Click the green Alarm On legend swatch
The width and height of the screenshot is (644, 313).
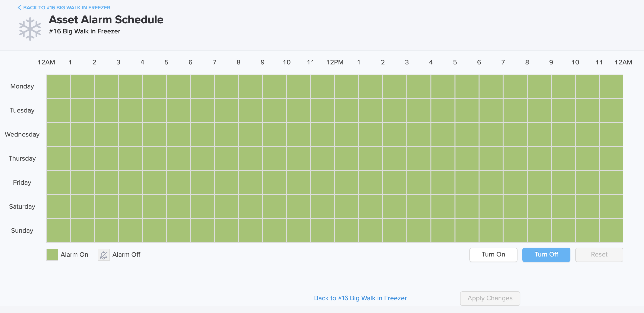[x=52, y=255]
